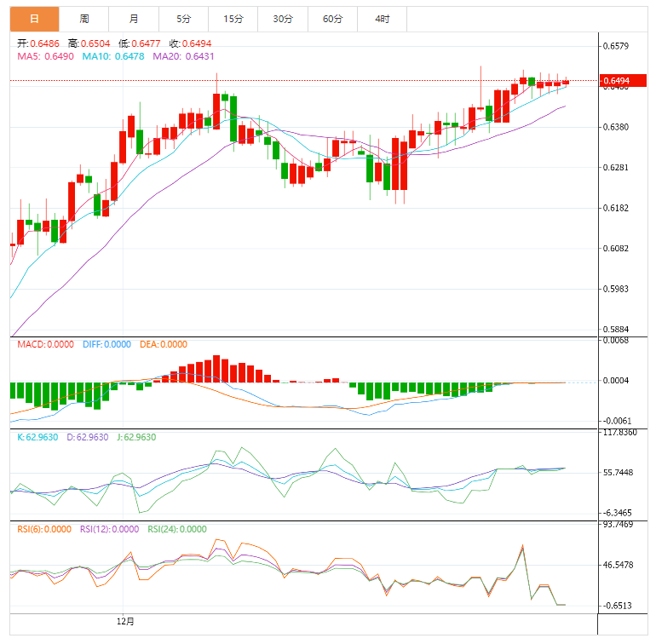This screenshot has height=644, width=656.
Task: Click the 0.6182 price axis label
Action: click(616, 208)
